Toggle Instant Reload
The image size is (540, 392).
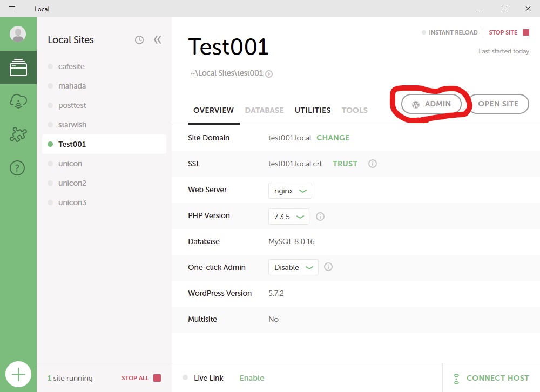click(x=450, y=32)
